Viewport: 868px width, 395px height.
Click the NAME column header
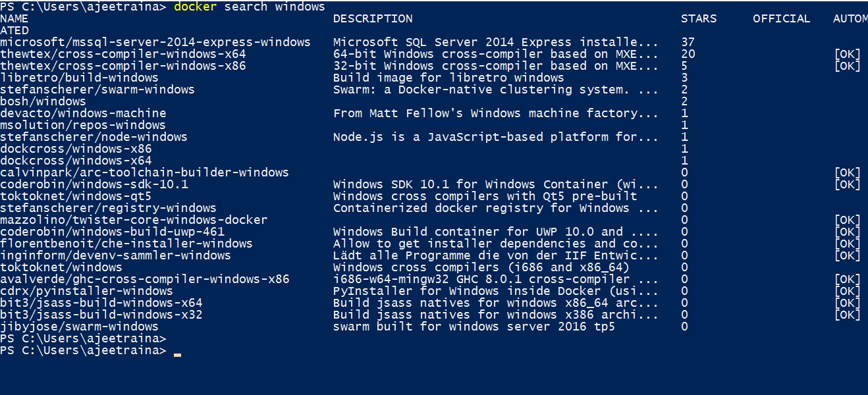[14, 18]
